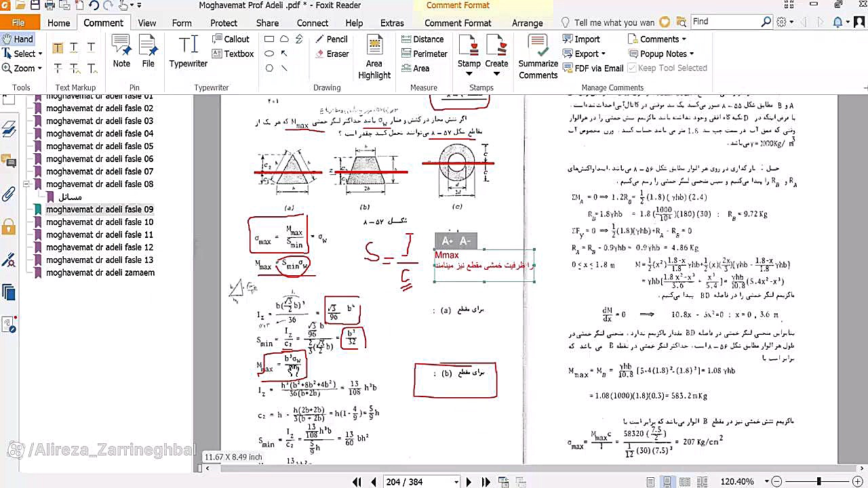Choose the Textbox tool
The height and width of the screenshot is (488, 868).
(x=233, y=54)
